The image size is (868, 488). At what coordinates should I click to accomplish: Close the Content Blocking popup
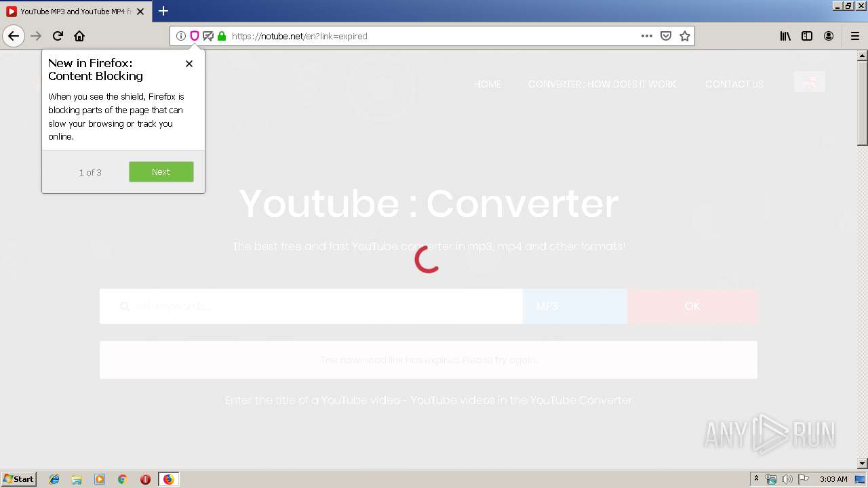(x=189, y=64)
